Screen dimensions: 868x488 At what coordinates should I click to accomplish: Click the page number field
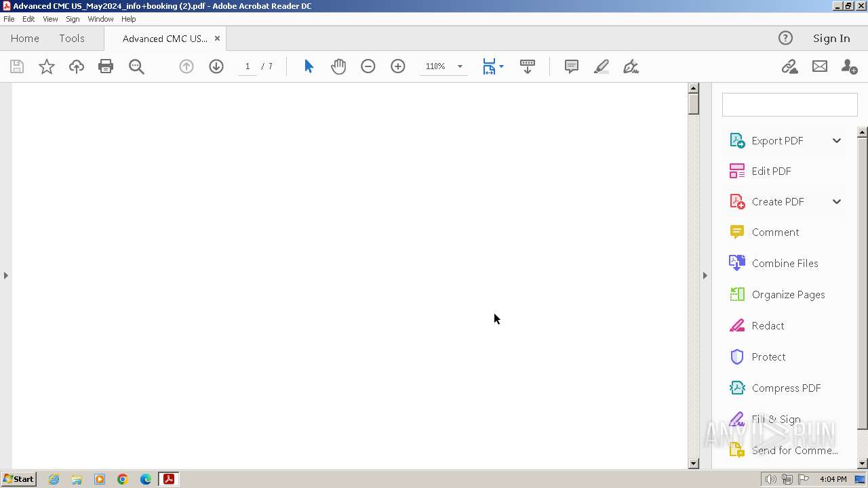pos(248,66)
